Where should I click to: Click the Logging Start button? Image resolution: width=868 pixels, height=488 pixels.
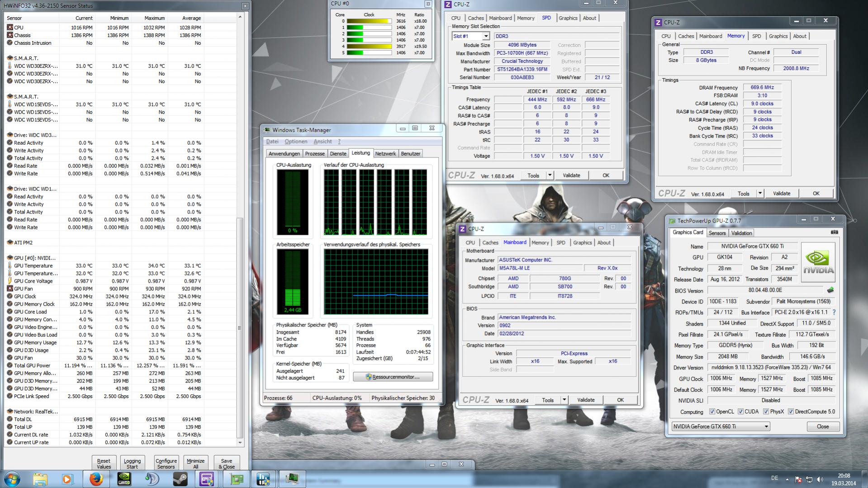point(133,464)
